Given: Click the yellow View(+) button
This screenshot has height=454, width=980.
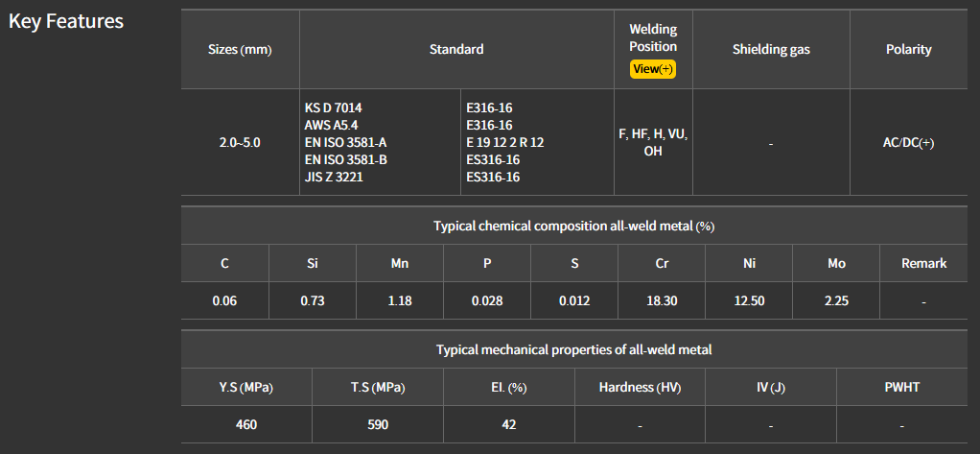Looking at the screenshot, I should [653, 69].
